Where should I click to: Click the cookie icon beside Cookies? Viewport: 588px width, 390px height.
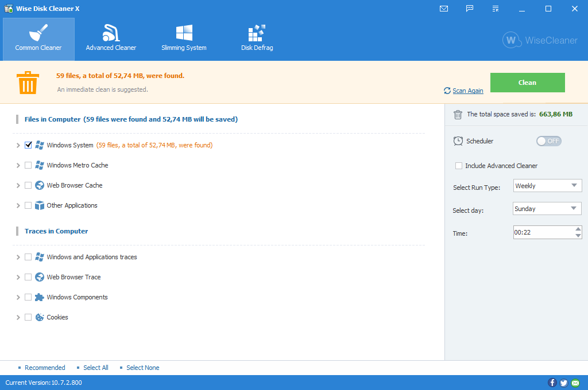click(40, 317)
